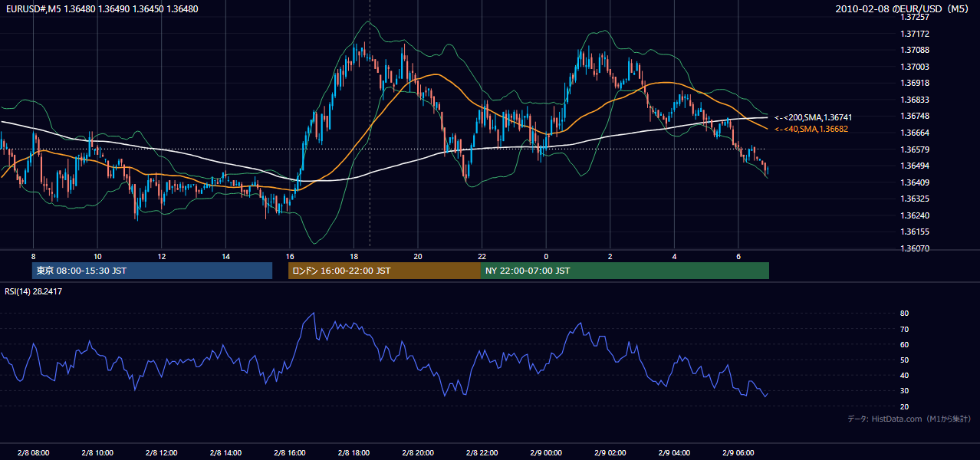Click price axis value 1.36918
The height and width of the screenshot is (460, 980).
coord(916,83)
